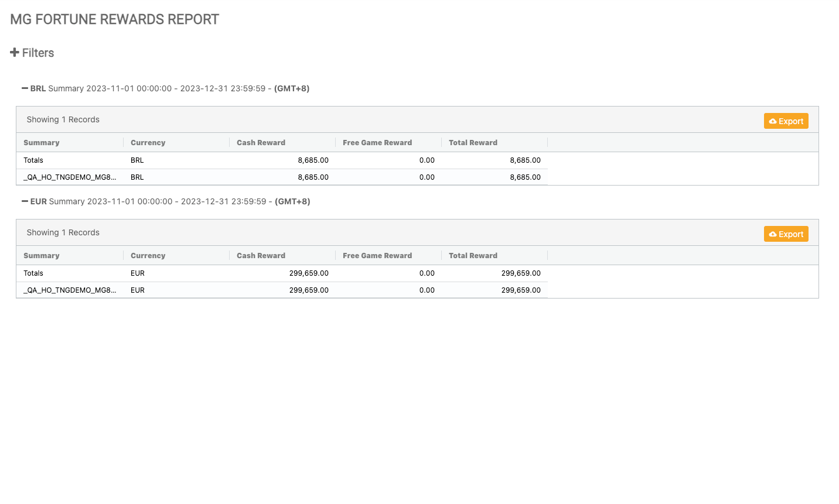Click Free Game Reward header in EUR table
The height and width of the screenshot is (504, 839).
377,256
